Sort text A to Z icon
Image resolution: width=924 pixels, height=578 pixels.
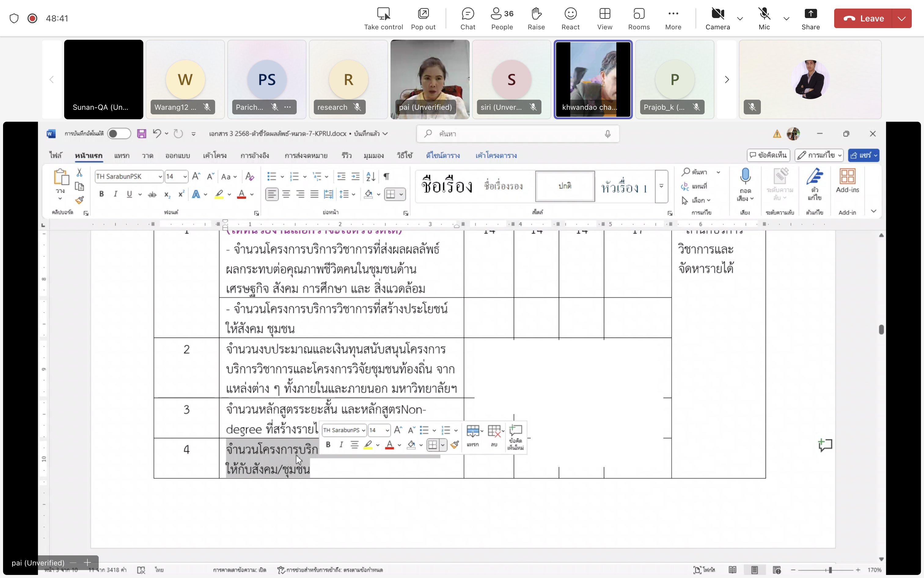[x=370, y=176]
